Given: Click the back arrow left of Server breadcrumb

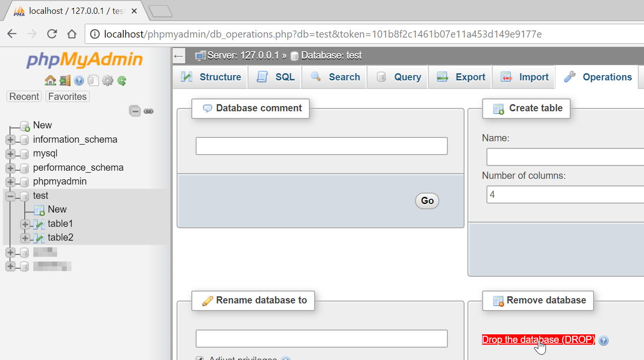Looking at the screenshot, I should (x=178, y=56).
